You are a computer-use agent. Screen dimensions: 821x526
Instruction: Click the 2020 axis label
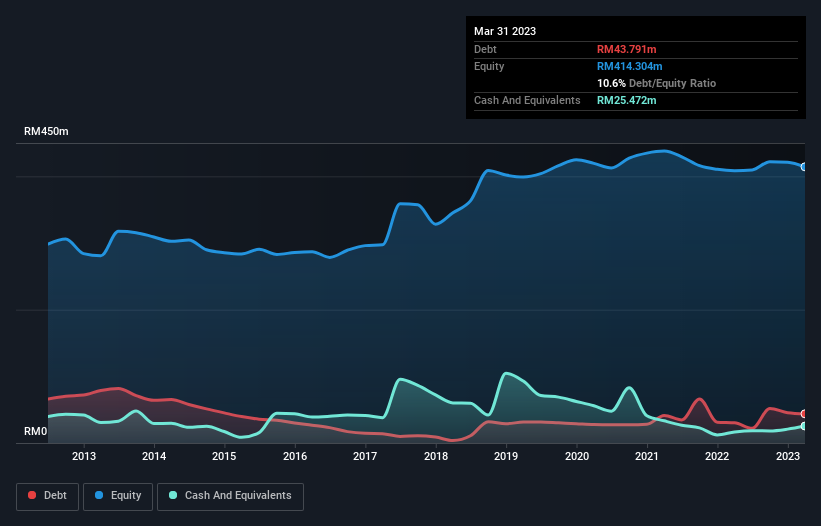(576, 456)
